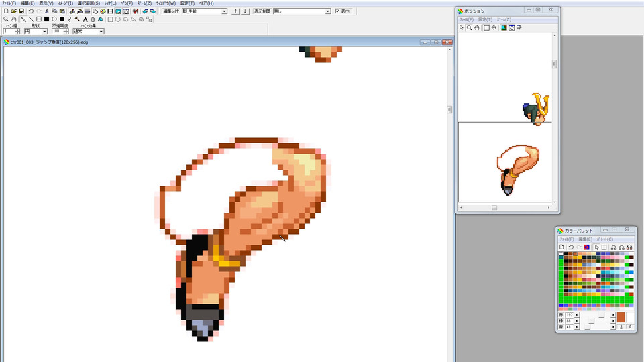644x362 pixels.
Task: Click the magnifier icon in ポジション window
Action: pos(469,28)
